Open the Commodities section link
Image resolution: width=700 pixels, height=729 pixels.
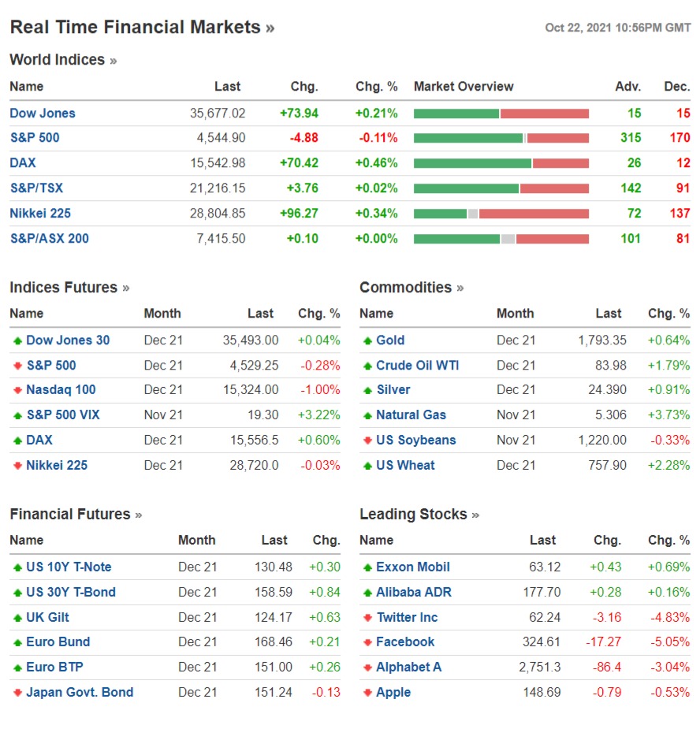click(x=411, y=288)
